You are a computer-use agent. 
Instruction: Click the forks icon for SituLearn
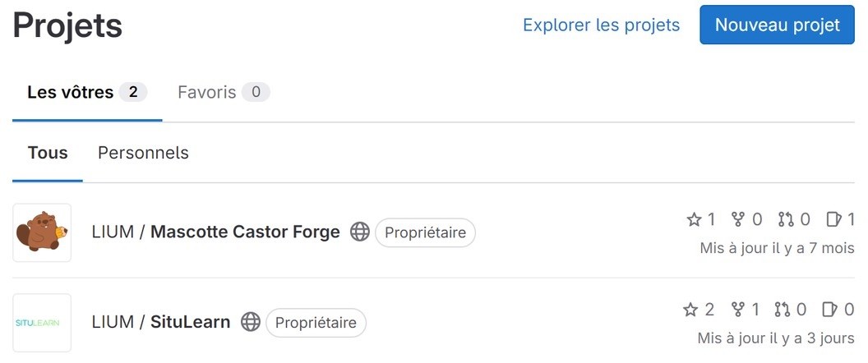pyautogui.click(x=738, y=310)
